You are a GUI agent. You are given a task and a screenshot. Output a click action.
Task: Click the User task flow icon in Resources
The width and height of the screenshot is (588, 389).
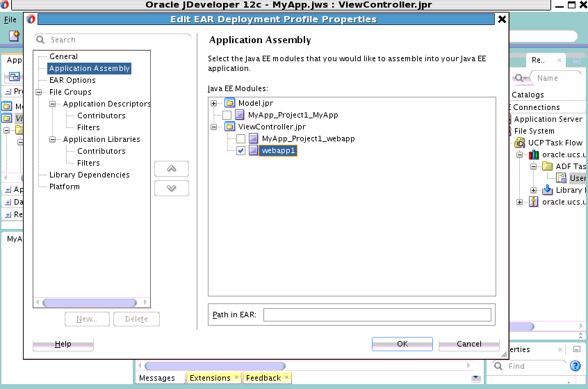[x=562, y=178]
